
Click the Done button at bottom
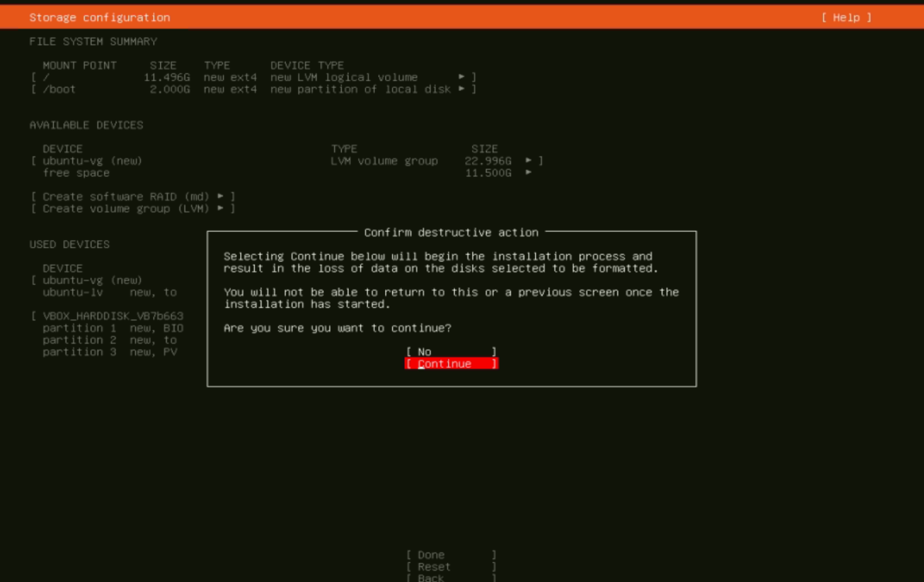click(451, 555)
